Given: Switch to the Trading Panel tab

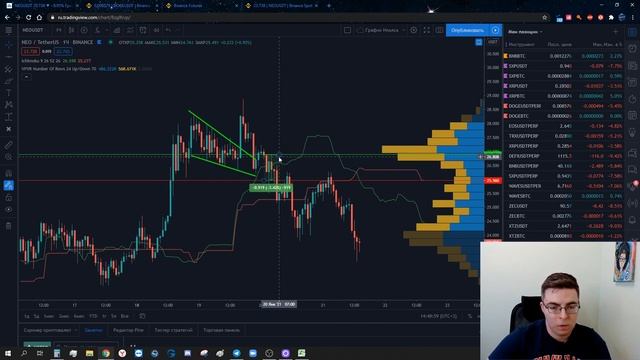Looking at the screenshot, I should (x=222, y=330).
